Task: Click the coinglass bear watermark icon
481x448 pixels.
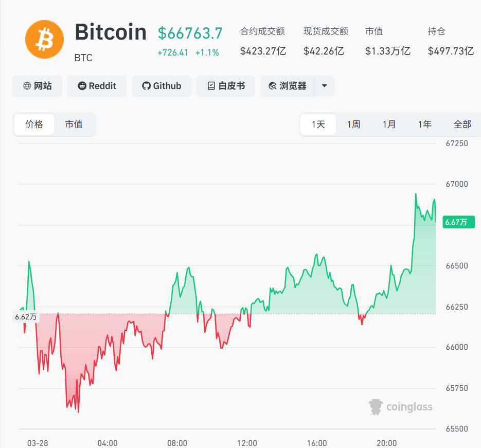Action: pos(376,406)
